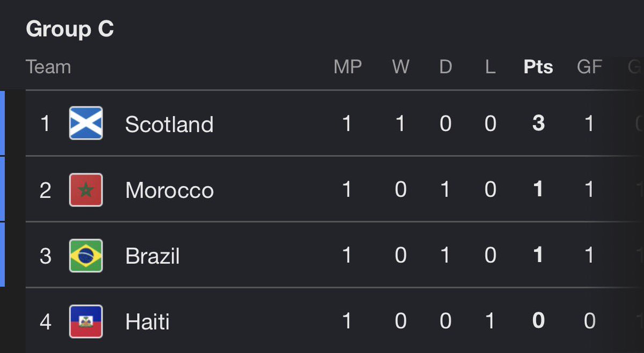Open the Morocco team link
Viewport: 644px width, 353px height.
[170, 191]
